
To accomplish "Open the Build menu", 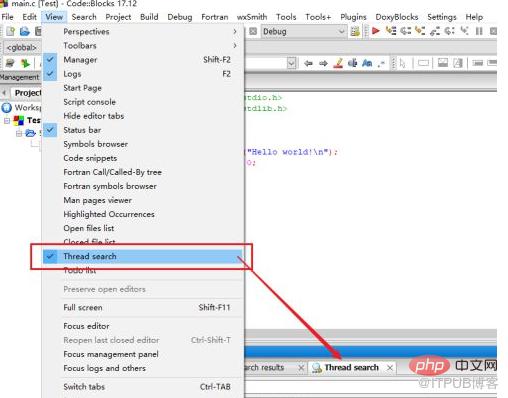I will click(x=149, y=17).
